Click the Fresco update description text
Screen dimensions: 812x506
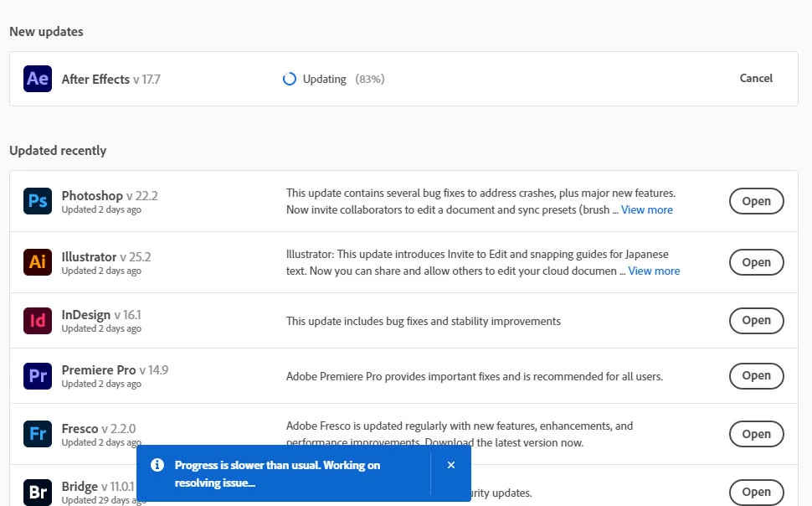tap(460, 434)
